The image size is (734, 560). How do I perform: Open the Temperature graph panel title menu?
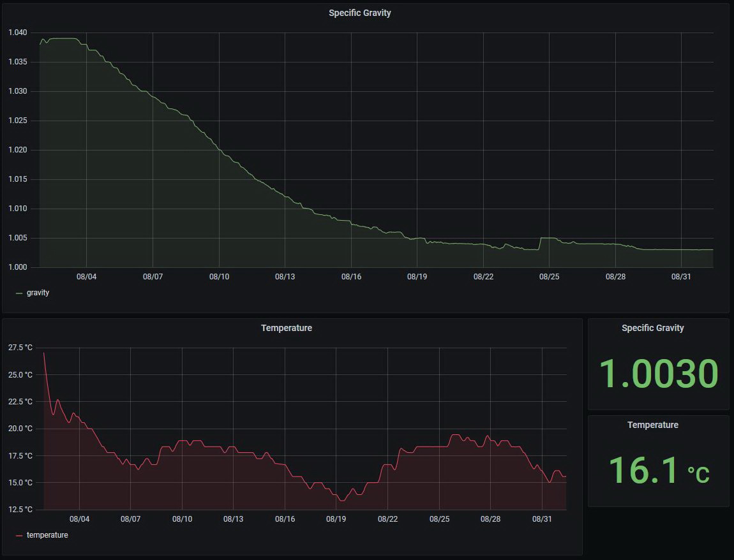[x=287, y=328]
